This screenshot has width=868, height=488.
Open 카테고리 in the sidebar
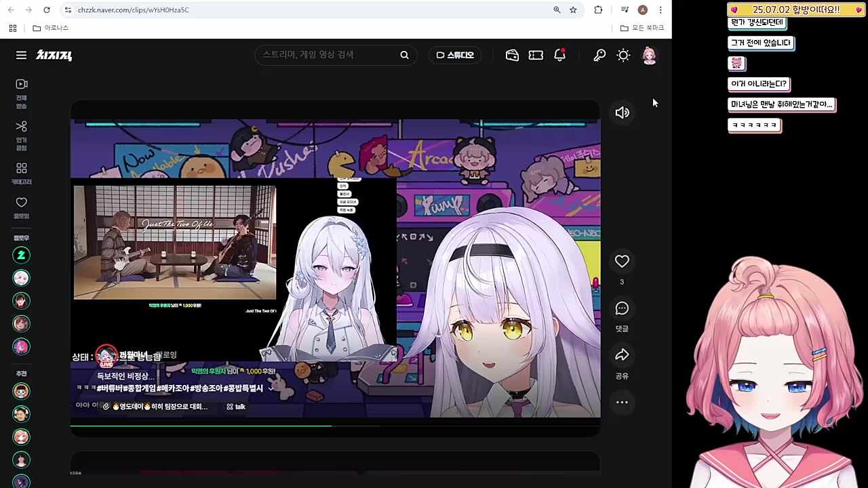[22, 174]
